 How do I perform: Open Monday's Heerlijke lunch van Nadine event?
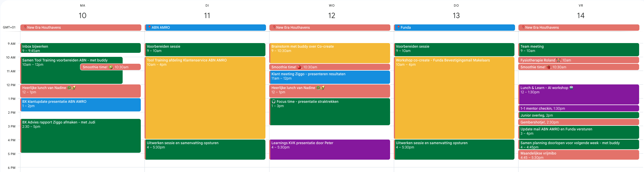point(81,91)
